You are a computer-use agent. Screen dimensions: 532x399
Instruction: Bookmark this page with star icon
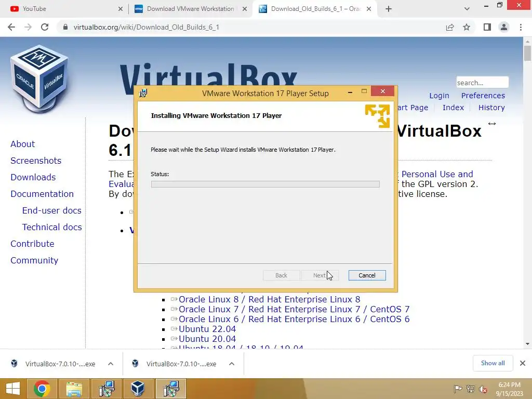pyautogui.click(x=467, y=27)
